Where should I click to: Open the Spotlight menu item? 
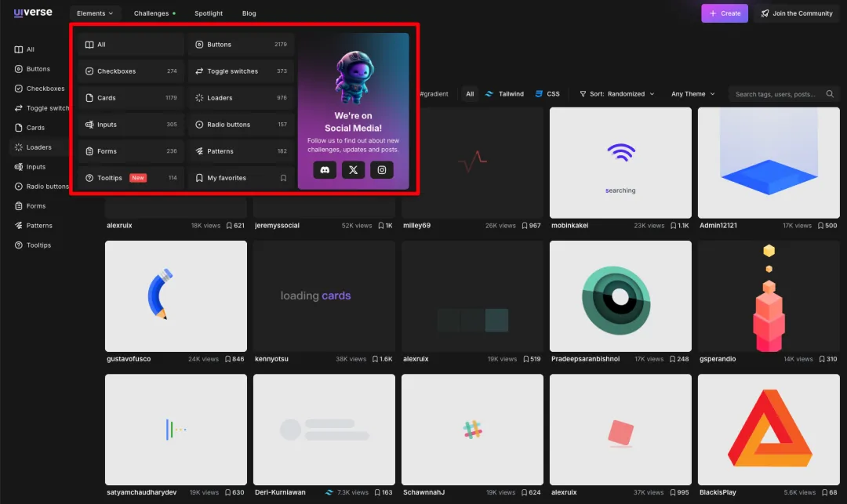pyautogui.click(x=208, y=13)
